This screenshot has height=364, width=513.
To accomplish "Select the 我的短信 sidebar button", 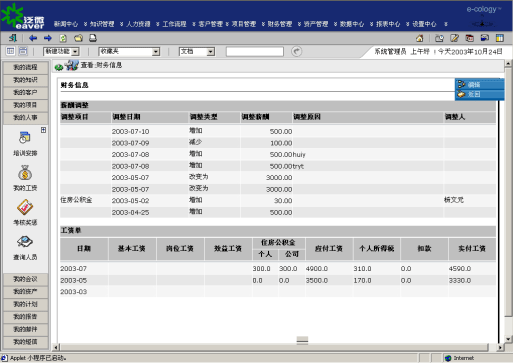I will coord(25,342).
